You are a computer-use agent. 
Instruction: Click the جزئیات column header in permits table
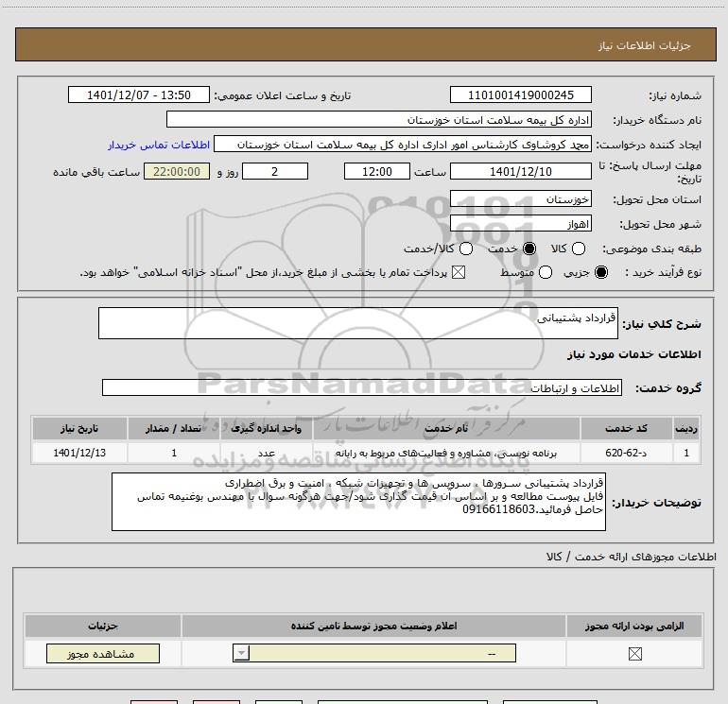click(103, 626)
